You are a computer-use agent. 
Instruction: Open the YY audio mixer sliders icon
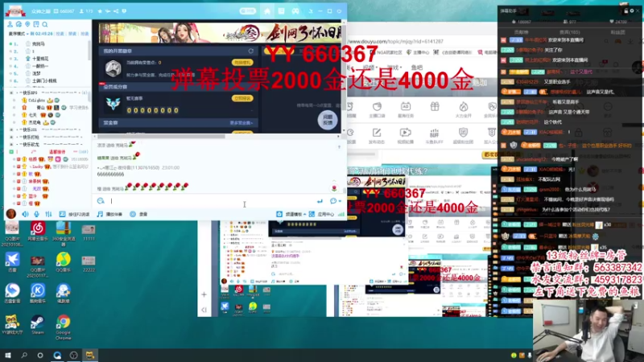coord(48,214)
